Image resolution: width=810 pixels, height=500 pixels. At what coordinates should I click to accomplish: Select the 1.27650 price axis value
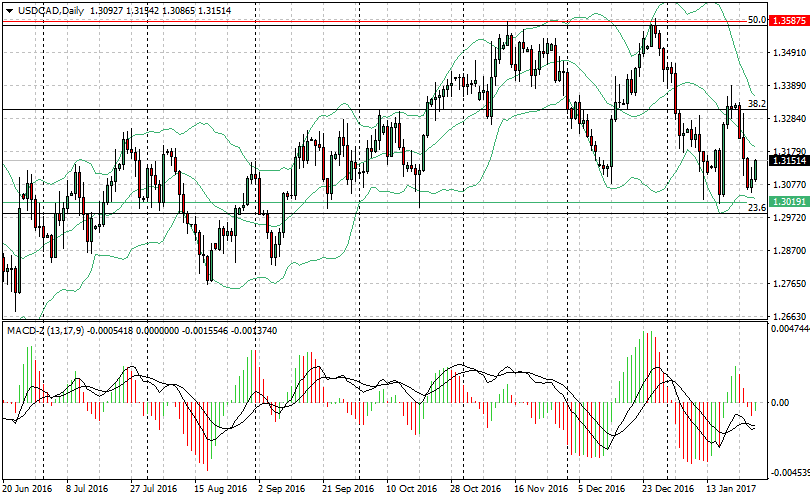pyautogui.click(x=789, y=284)
